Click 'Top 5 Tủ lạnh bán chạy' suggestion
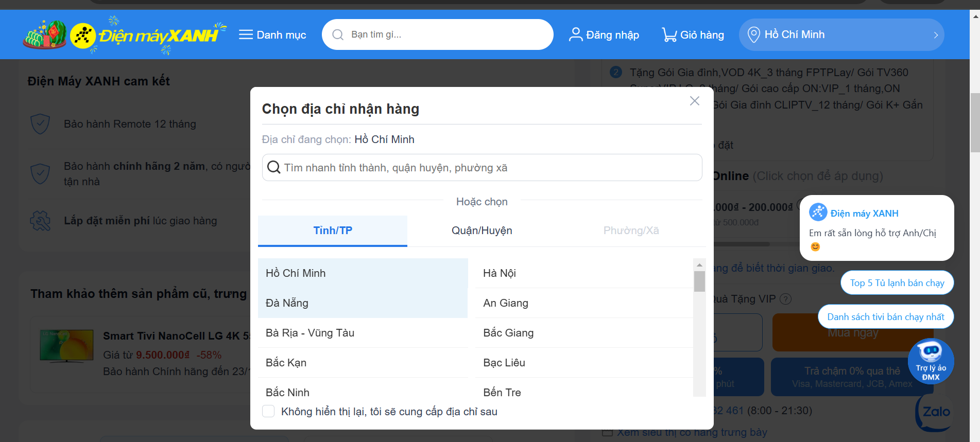The height and width of the screenshot is (442, 980). [897, 283]
